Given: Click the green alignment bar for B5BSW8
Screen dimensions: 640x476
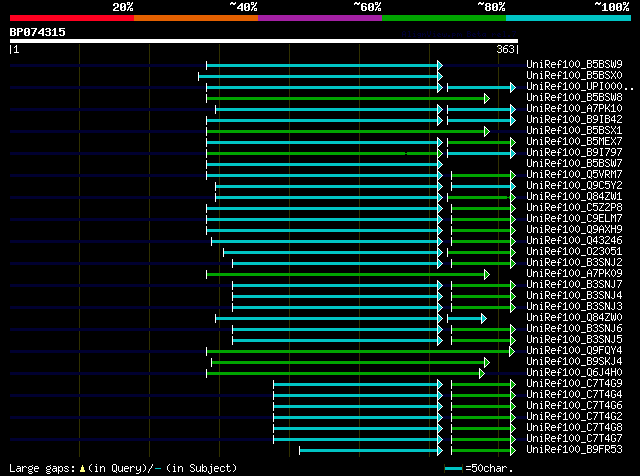Looking at the screenshot, I should coord(348,98).
